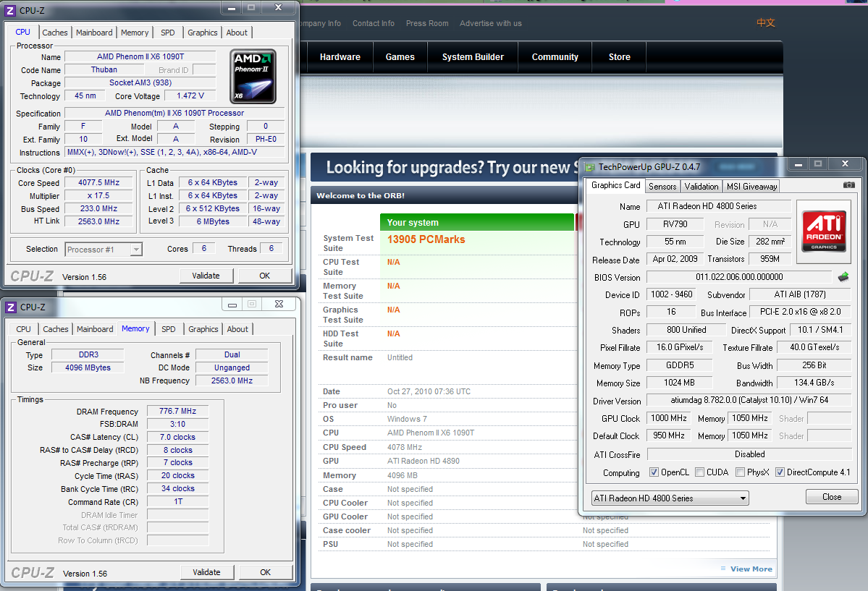Click the camera screenshot icon in GPU-Z

tap(848, 185)
